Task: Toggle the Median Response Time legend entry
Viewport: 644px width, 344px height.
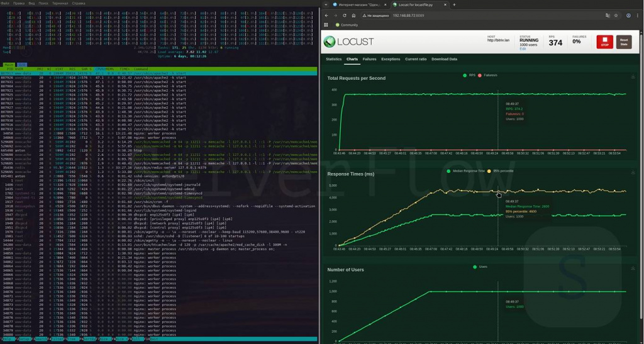Action: tap(465, 171)
